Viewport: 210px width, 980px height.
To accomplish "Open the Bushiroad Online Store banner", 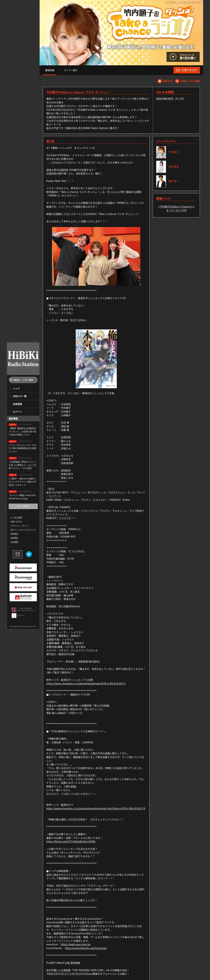I will point(23,597).
